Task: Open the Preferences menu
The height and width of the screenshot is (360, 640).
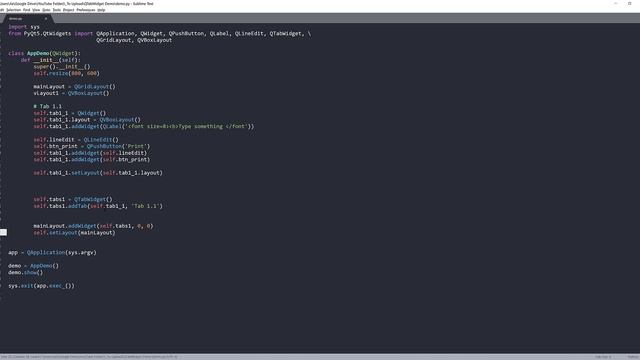Action: (x=86, y=10)
